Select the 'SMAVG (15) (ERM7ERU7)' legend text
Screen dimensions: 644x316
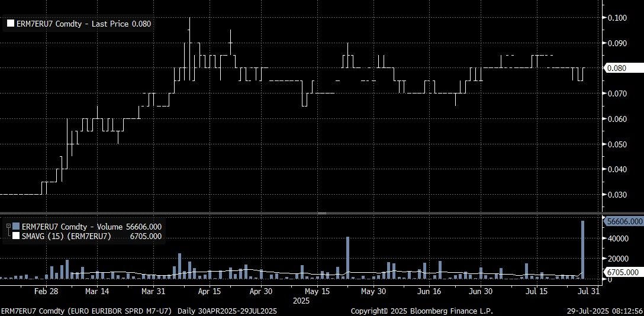pyautogui.click(x=66, y=236)
